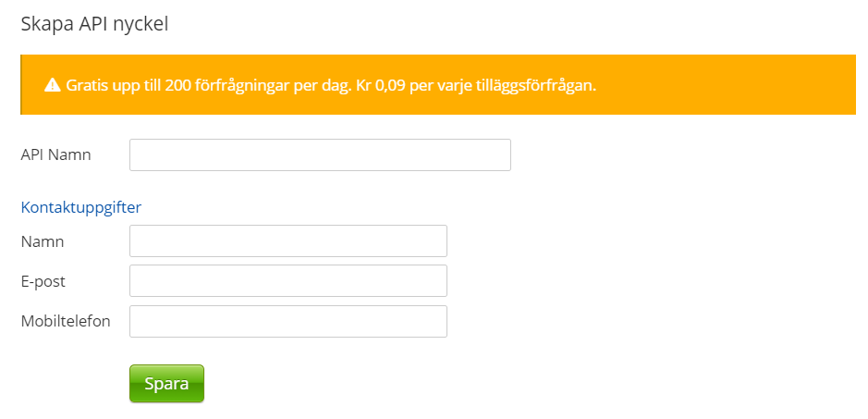Click the word 'Skapa' in the heading

(x=42, y=24)
